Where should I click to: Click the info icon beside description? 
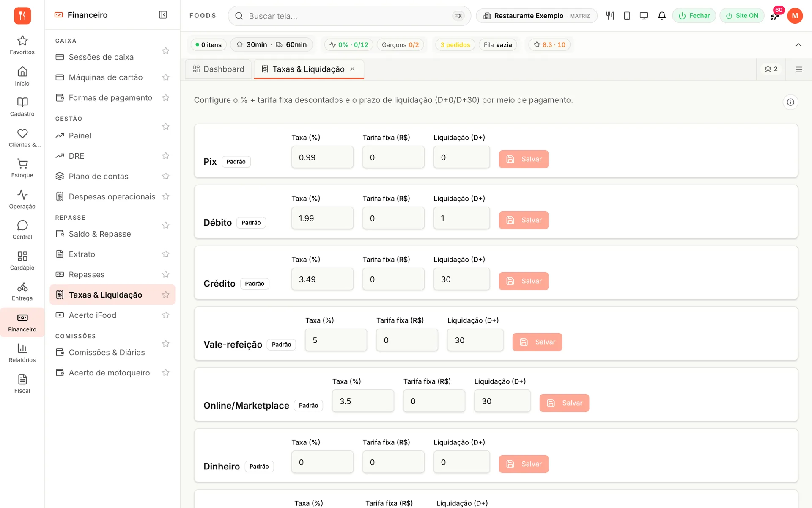click(x=790, y=102)
